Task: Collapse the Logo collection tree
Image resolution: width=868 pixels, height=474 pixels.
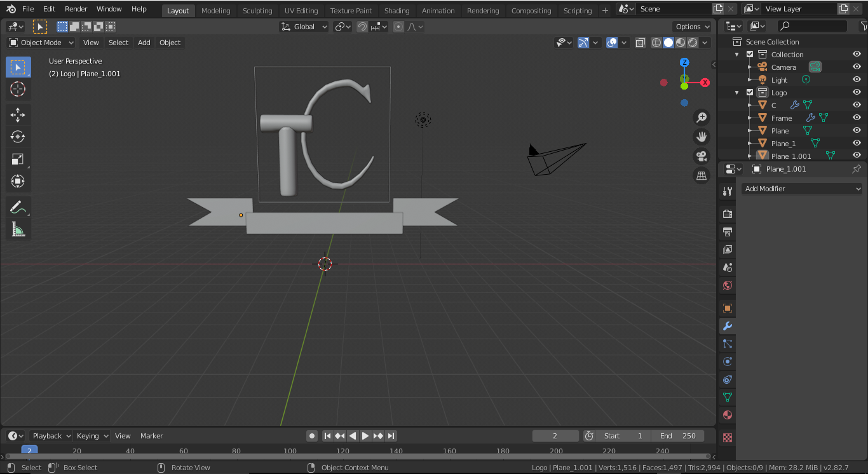Action: 737,93
